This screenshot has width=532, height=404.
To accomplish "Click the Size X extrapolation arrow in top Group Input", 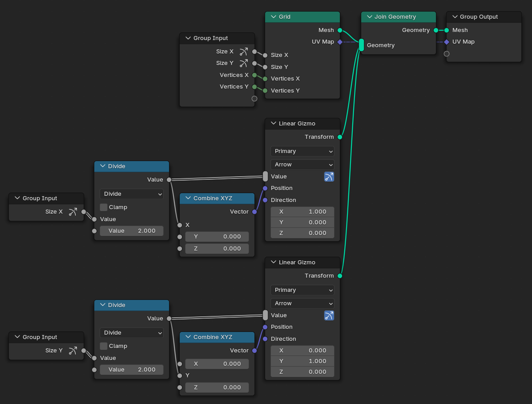I will (x=243, y=51).
